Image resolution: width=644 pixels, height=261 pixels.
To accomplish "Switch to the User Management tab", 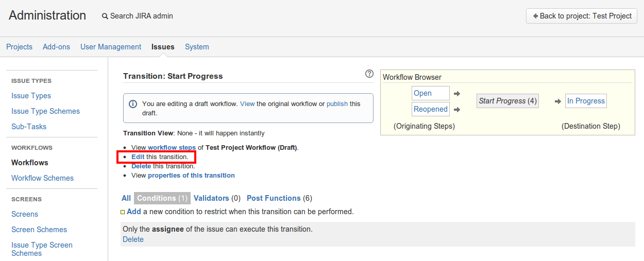I will (110, 47).
